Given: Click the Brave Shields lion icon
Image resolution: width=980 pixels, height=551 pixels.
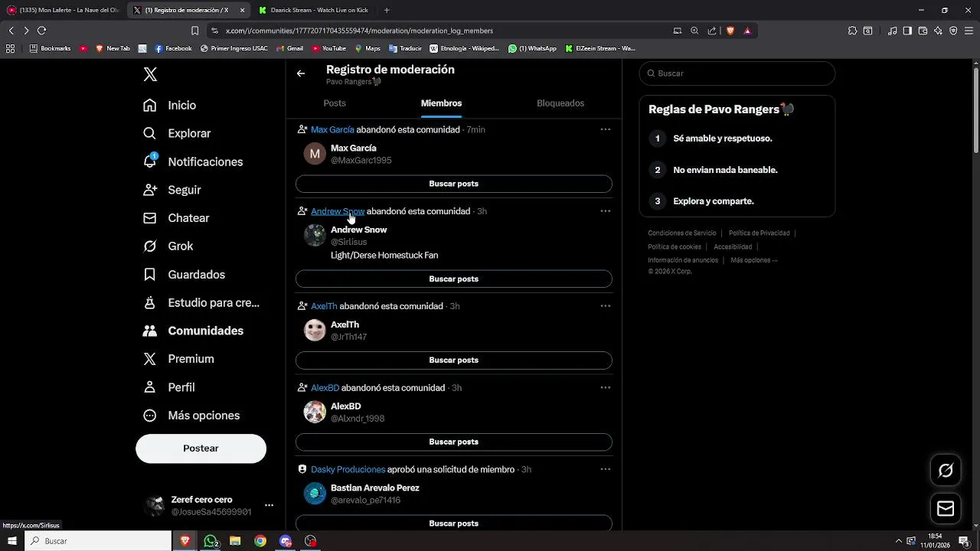Looking at the screenshot, I should [730, 31].
